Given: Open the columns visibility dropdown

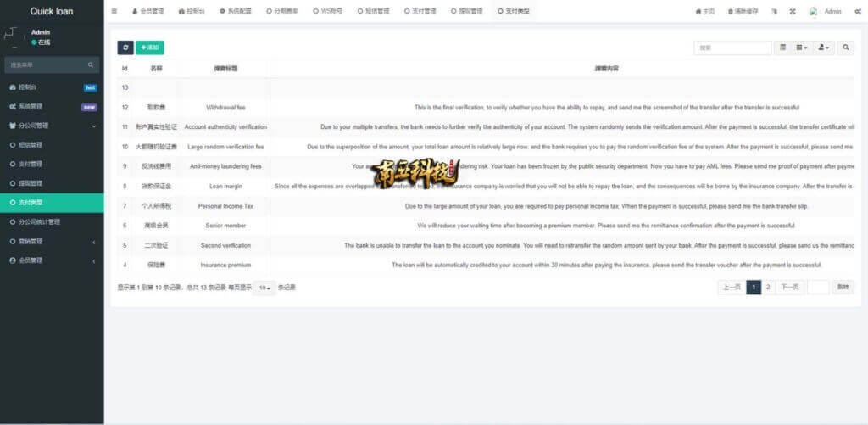Looking at the screenshot, I should click(802, 48).
